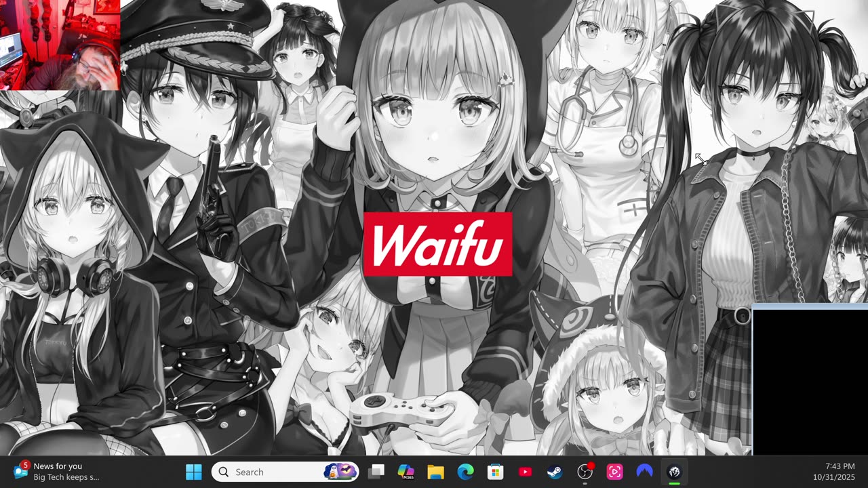Open the News for you widget
The width and height of the screenshot is (868, 488).
coord(57,472)
